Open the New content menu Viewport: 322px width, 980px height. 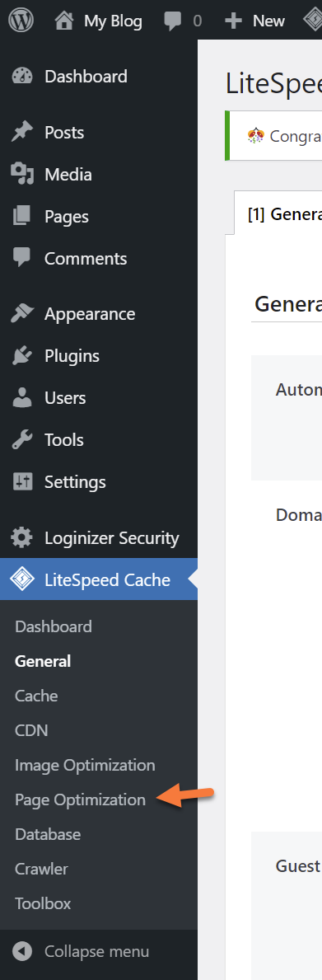pos(254,21)
